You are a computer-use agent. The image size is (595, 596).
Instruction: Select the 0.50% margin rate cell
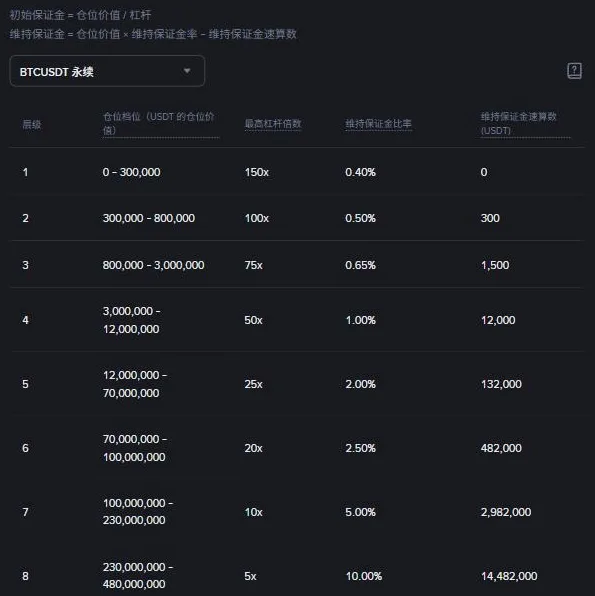(x=360, y=218)
